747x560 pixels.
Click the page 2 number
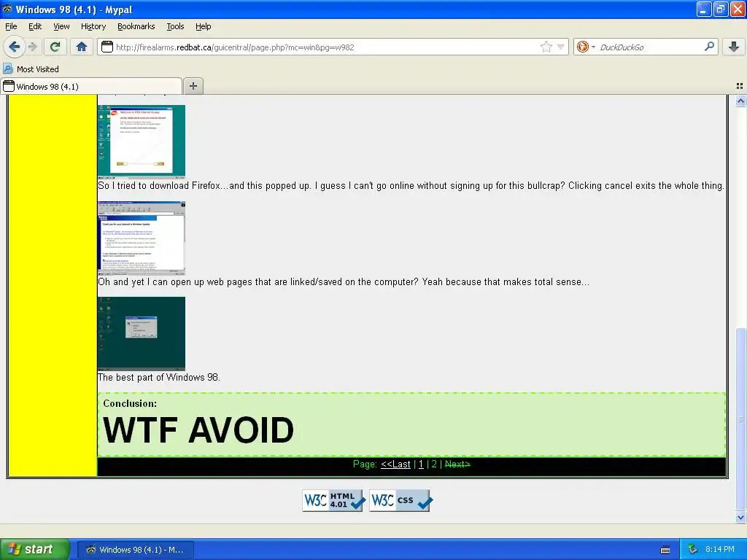[434, 464]
